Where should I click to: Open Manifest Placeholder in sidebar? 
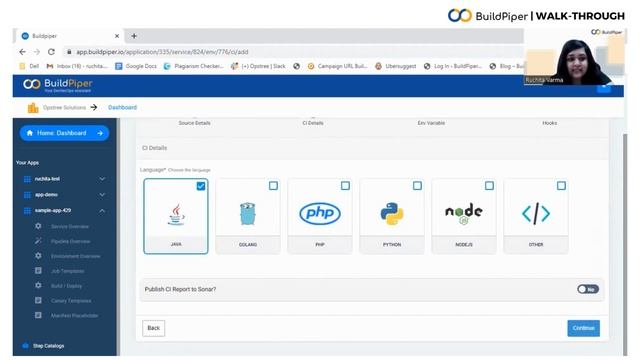pyautogui.click(x=74, y=316)
